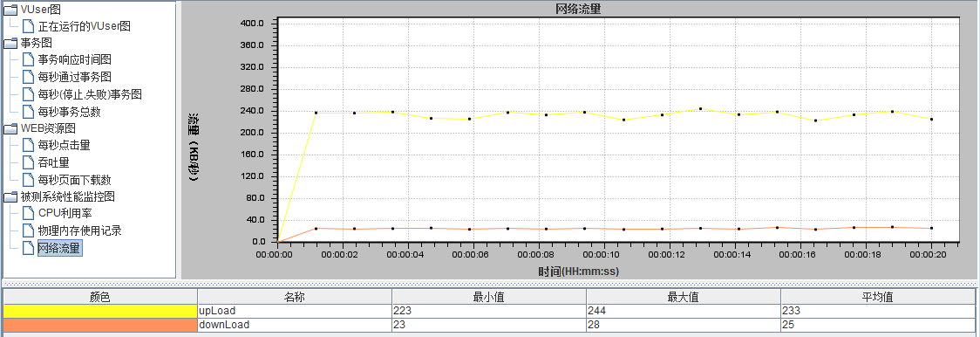Select 每秒事务总数 tree entry
Screen dimensions: 980x337
[70, 112]
